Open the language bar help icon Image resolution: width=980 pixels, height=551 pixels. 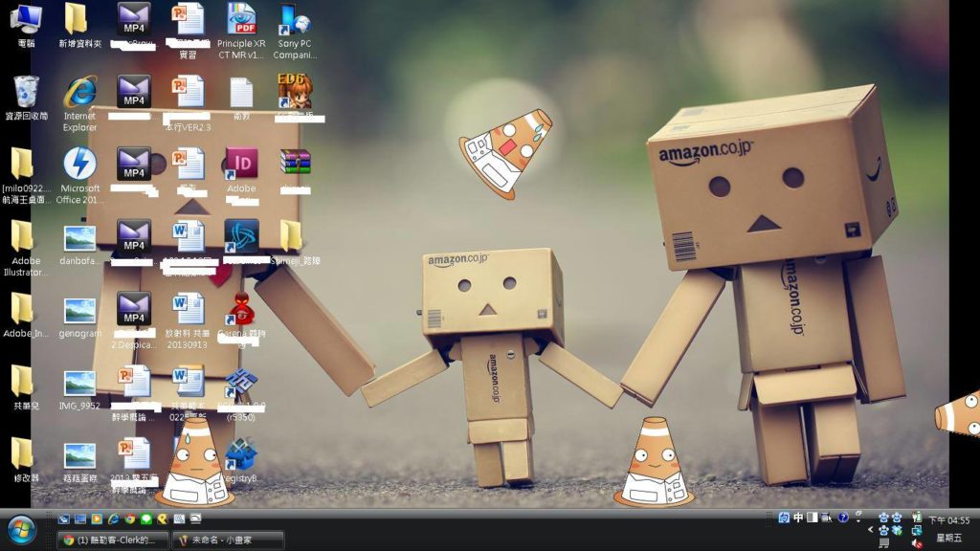click(x=843, y=518)
